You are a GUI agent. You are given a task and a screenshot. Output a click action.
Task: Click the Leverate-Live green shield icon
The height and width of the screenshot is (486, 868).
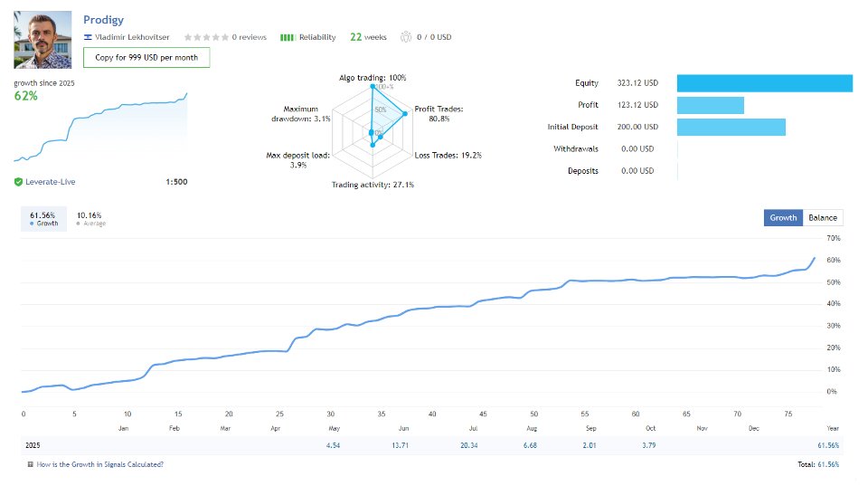tap(18, 182)
